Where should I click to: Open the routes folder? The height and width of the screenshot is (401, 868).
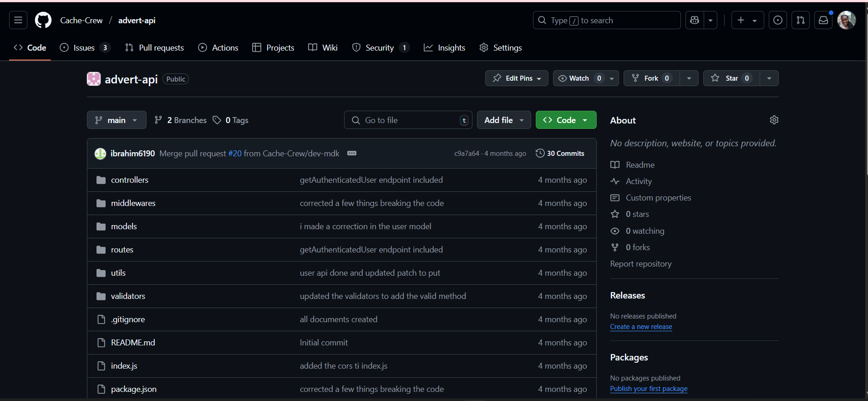[122, 250]
